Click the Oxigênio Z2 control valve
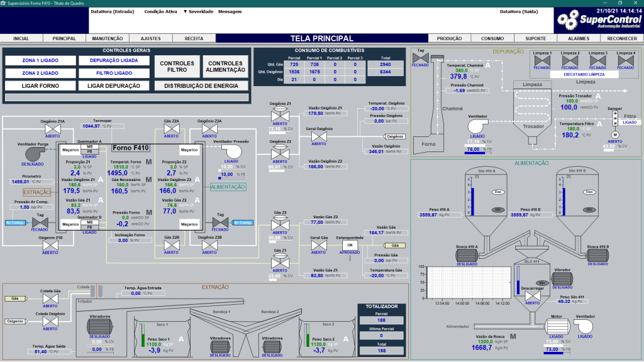The width and height of the screenshot is (644, 362). pos(280,152)
